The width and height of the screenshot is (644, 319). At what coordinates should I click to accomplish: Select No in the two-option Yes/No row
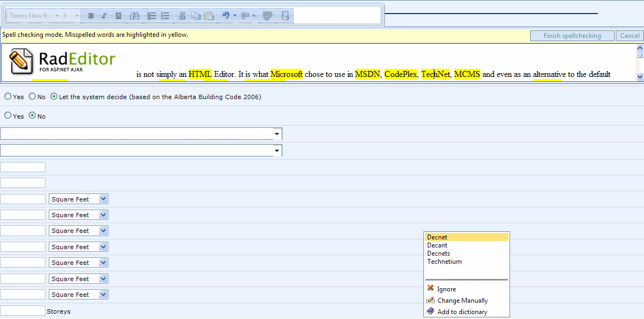[x=33, y=116]
